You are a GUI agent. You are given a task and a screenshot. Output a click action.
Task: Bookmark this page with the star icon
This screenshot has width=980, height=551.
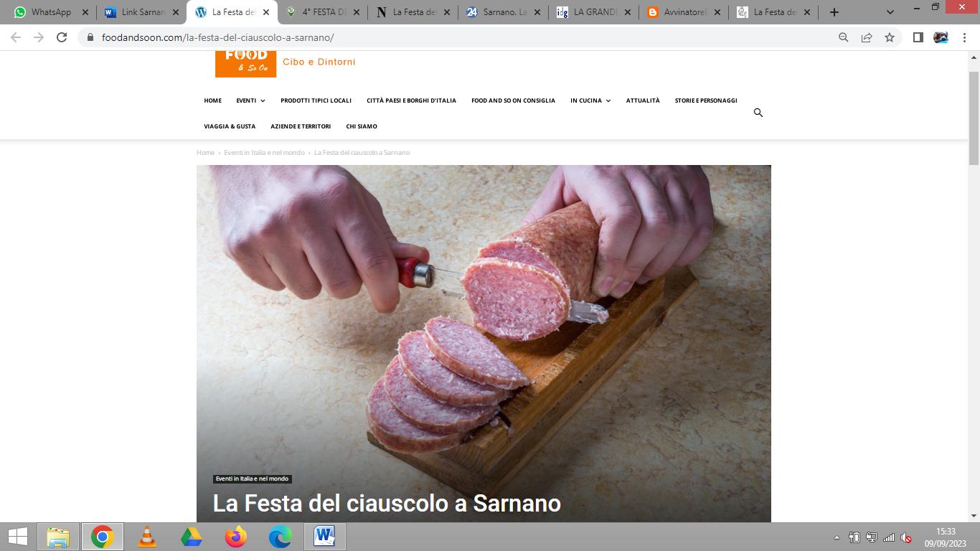tap(890, 37)
